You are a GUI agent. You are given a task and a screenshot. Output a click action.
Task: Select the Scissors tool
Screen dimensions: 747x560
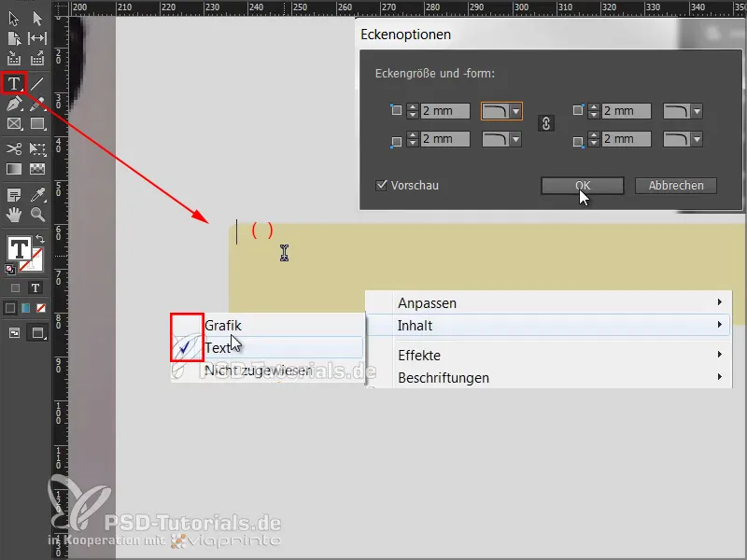click(x=14, y=148)
